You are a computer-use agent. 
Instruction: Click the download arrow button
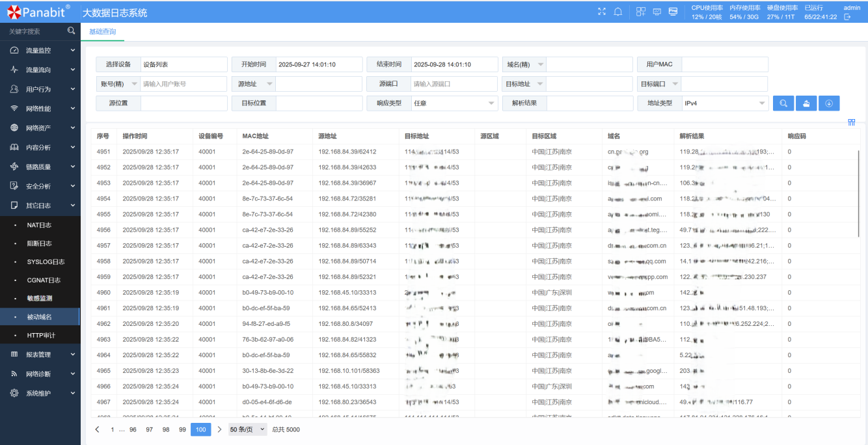coord(829,103)
